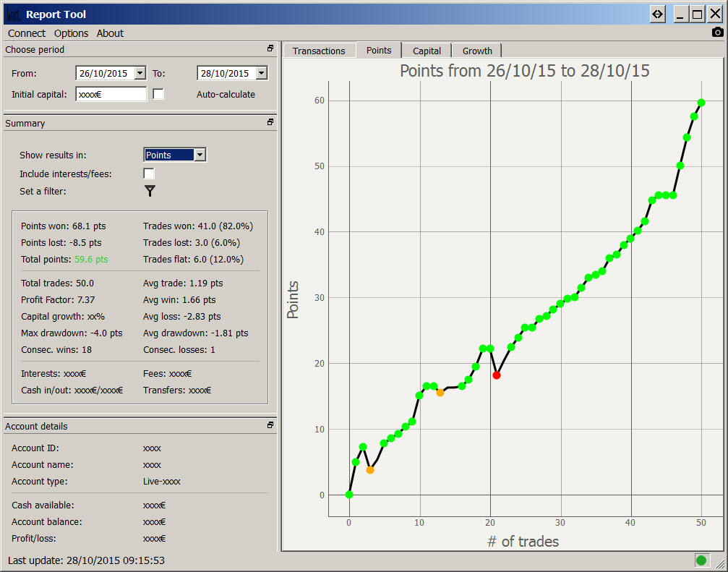This screenshot has width=728, height=572.
Task: Expand the Show results in dropdown
Action: pyautogui.click(x=200, y=155)
